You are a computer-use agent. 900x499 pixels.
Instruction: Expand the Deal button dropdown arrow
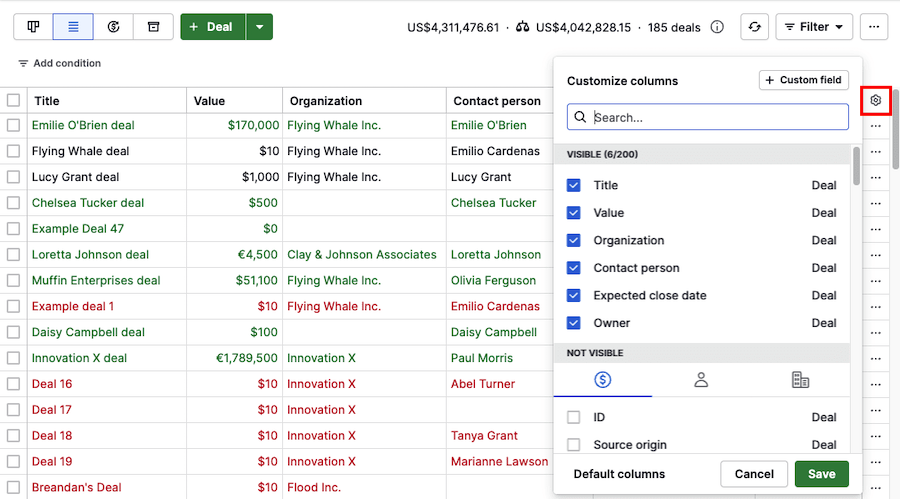click(259, 27)
